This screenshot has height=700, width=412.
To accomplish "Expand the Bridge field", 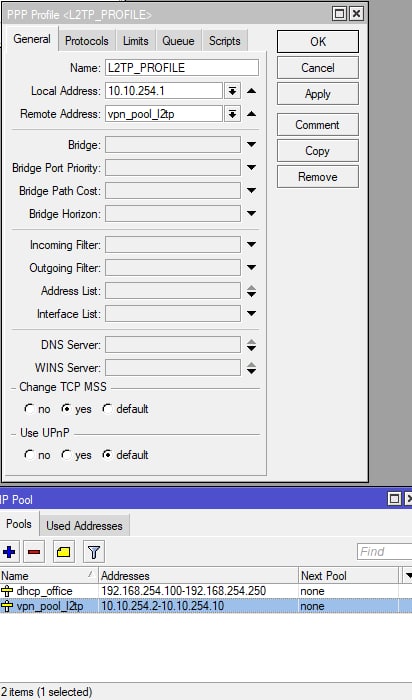I will 251,145.
